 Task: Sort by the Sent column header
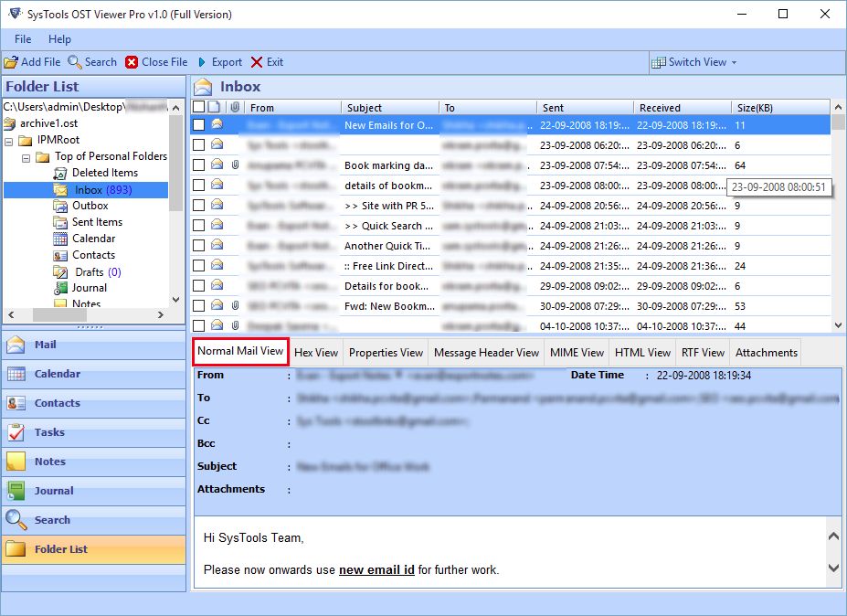pyautogui.click(x=585, y=108)
